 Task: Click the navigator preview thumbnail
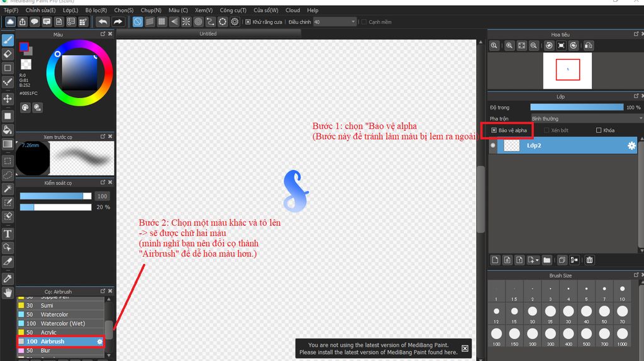pos(567,70)
